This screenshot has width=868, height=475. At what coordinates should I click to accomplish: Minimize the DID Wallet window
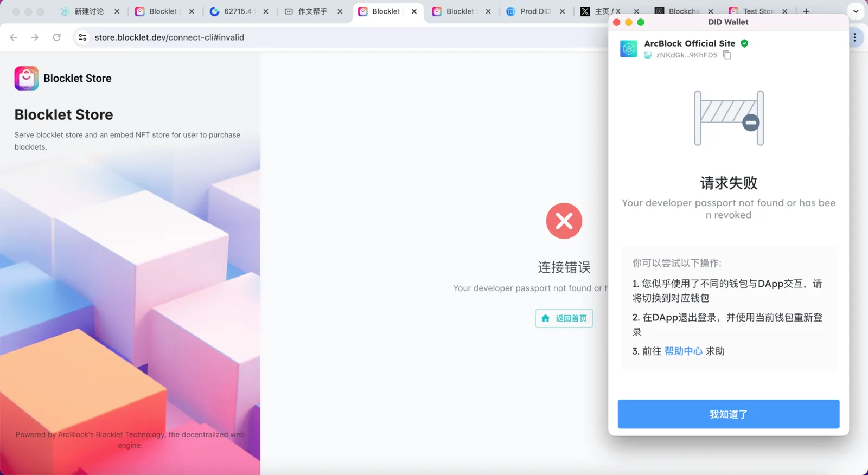pos(629,22)
